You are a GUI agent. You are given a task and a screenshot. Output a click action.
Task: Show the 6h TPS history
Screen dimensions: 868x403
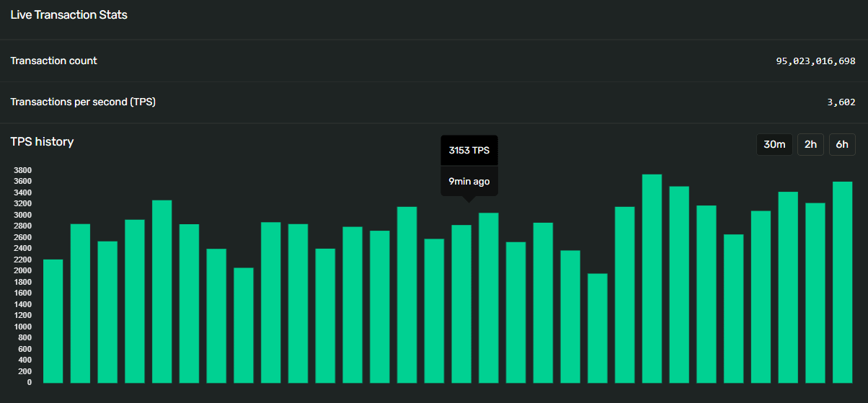[x=842, y=144]
